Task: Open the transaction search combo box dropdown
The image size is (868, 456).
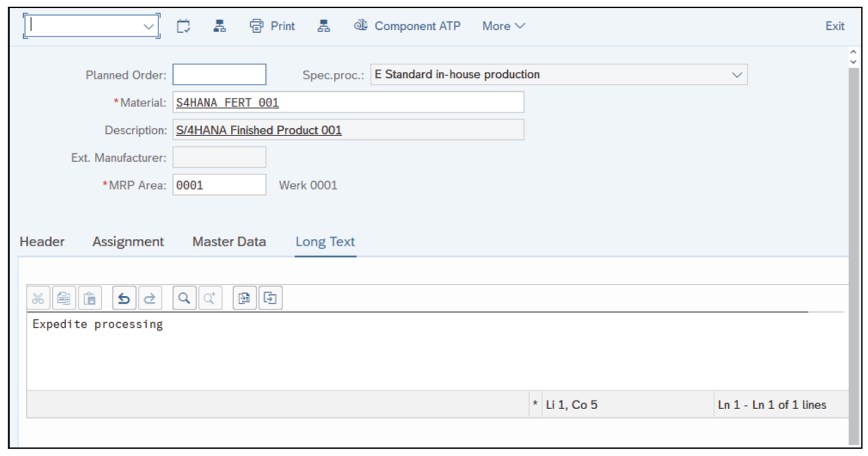Action: pyautogui.click(x=148, y=26)
